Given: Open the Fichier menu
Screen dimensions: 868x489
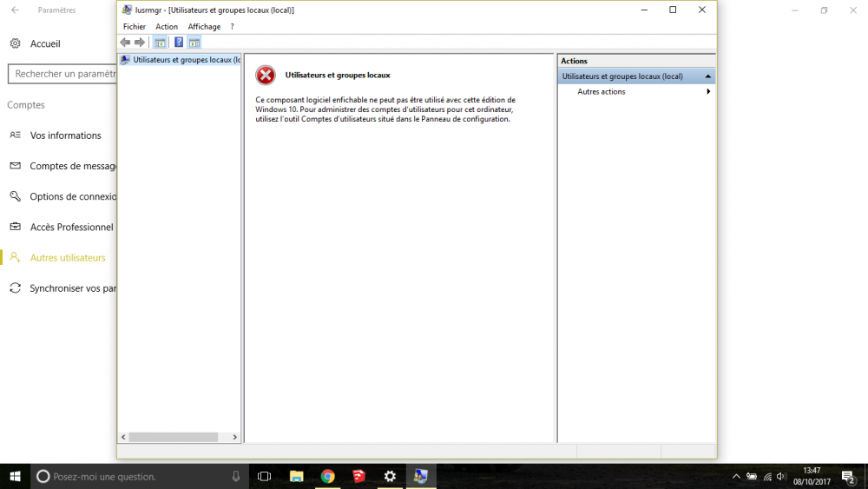Looking at the screenshot, I should [134, 27].
